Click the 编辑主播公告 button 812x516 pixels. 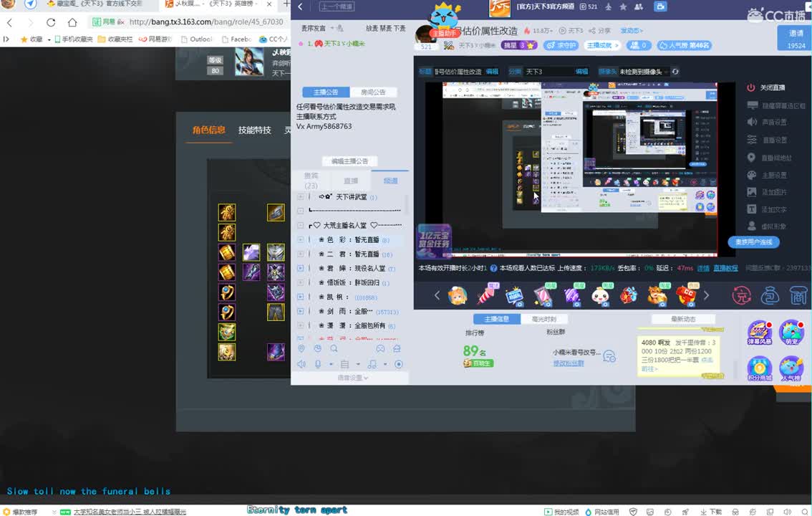(349, 161)
